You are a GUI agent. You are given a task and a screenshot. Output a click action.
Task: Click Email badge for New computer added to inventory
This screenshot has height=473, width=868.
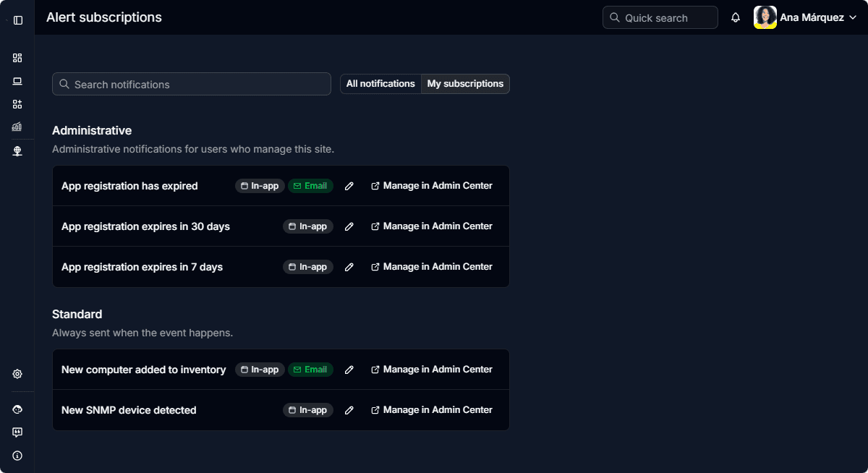pyautogui.click(x=310, y=370)
